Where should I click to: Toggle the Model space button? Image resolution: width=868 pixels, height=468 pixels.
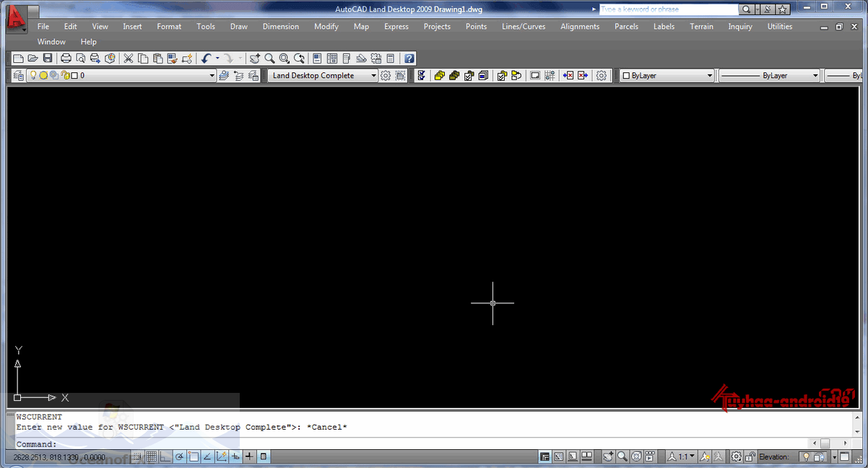tap(545, 456)
